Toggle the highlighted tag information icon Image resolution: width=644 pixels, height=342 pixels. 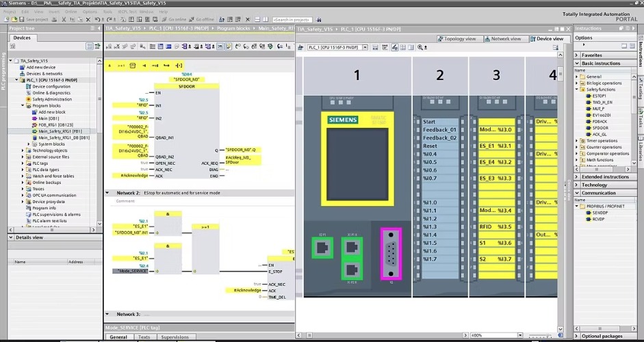coord(229,47)
